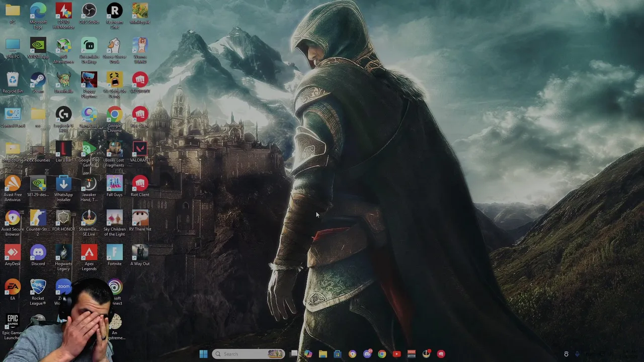Viewport: 644px width, 362px height.
Task: Open Hogwarts Legacy shortcut
Action: click(x=63, y=257)
